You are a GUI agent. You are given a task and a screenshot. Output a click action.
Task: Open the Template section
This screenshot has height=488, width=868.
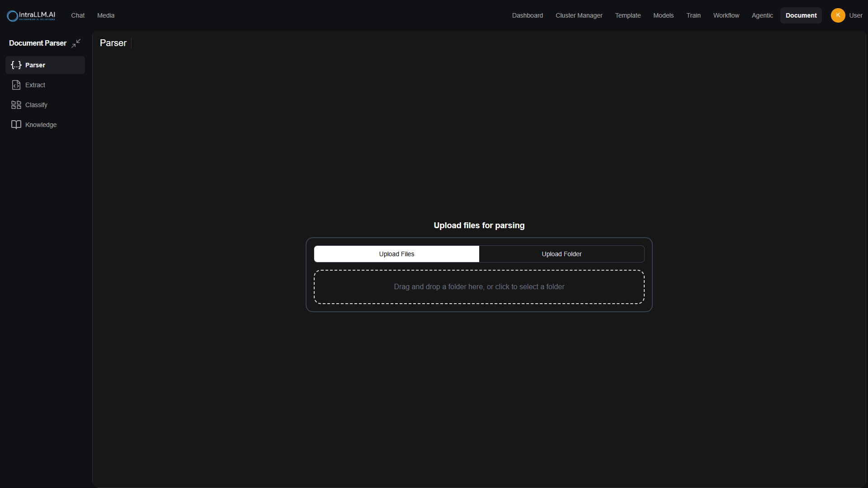point(627,15)
